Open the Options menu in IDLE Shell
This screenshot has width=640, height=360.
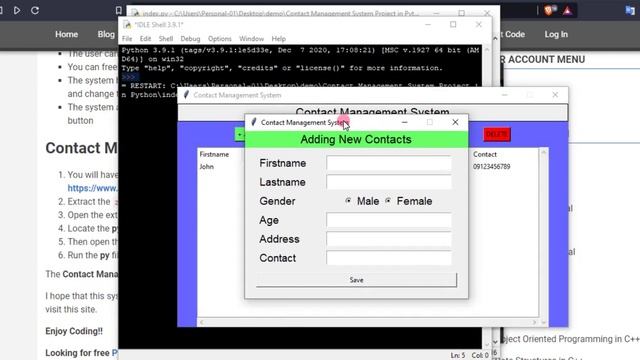pyautogui.click(x=220, y=39)
